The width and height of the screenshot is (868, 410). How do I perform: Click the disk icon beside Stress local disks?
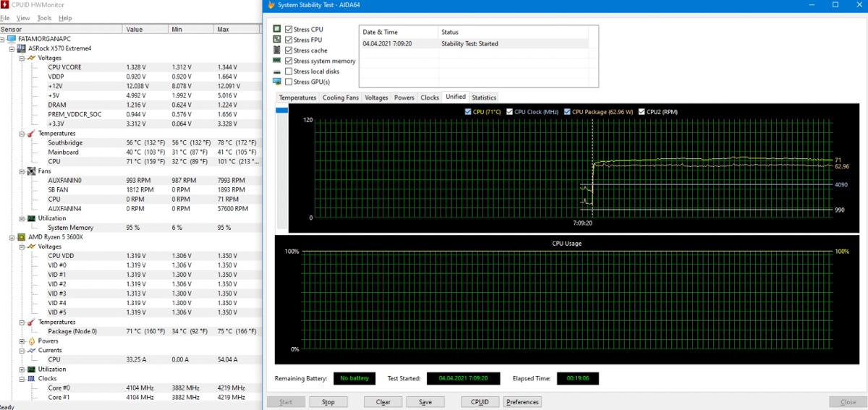tap(277, 72)
